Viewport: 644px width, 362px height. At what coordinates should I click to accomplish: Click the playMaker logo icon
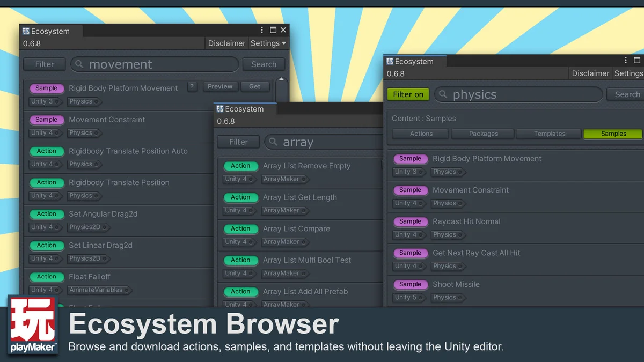coord(33,325)
